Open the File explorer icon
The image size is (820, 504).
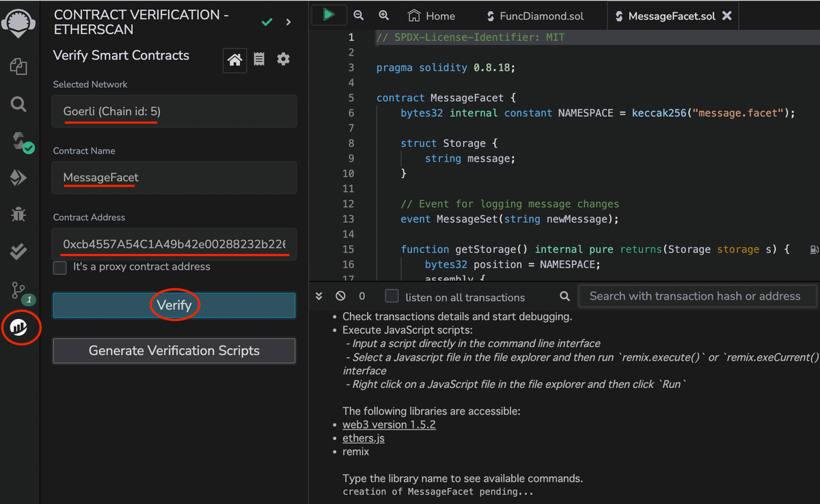click(19, 66)
